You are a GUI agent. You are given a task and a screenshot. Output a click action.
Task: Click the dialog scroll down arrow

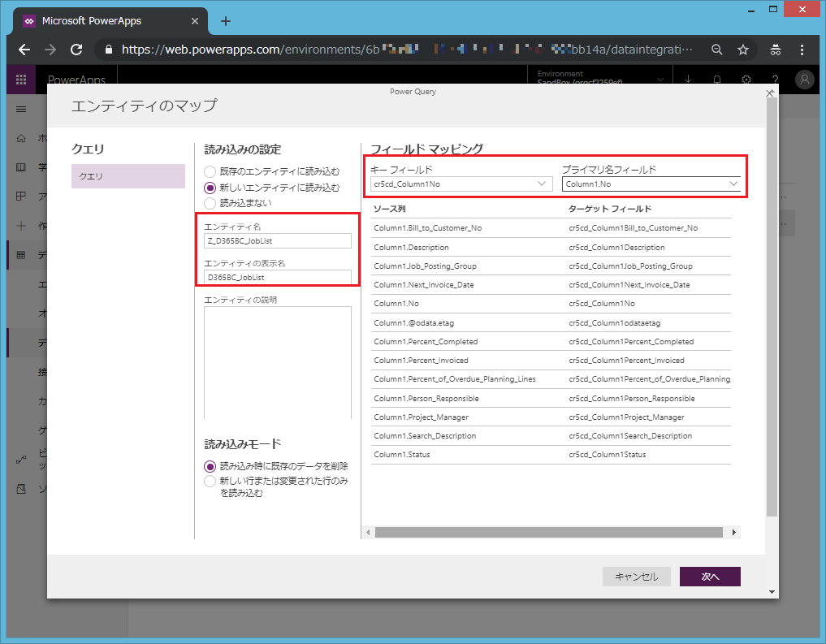[772, 592]
